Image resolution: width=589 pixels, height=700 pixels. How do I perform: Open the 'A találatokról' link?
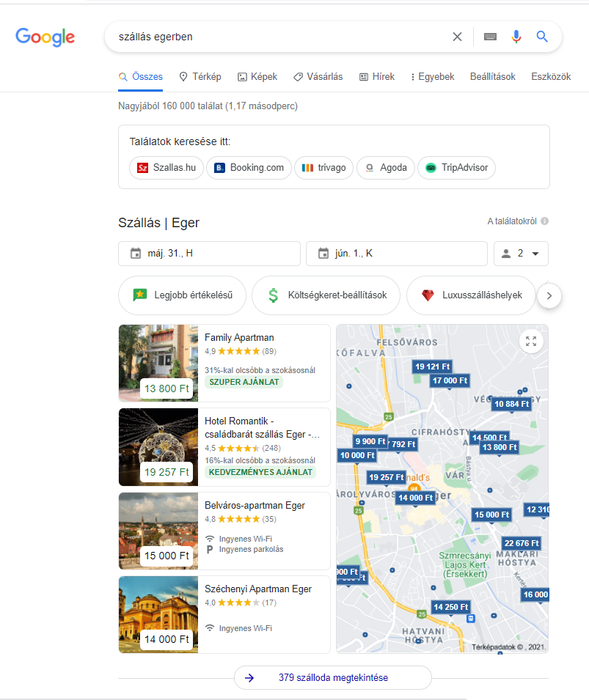pos(512,221)
